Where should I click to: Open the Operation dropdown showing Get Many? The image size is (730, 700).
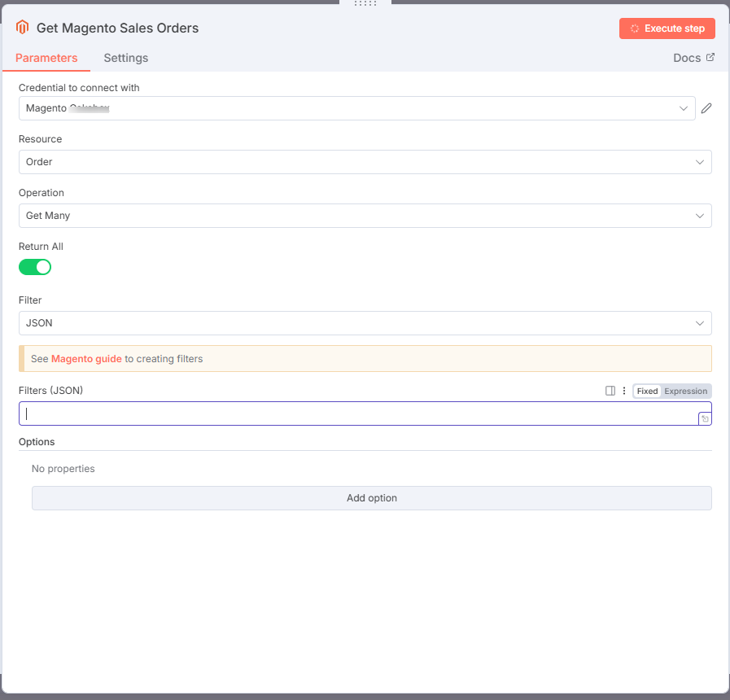[x=365, y=216]
